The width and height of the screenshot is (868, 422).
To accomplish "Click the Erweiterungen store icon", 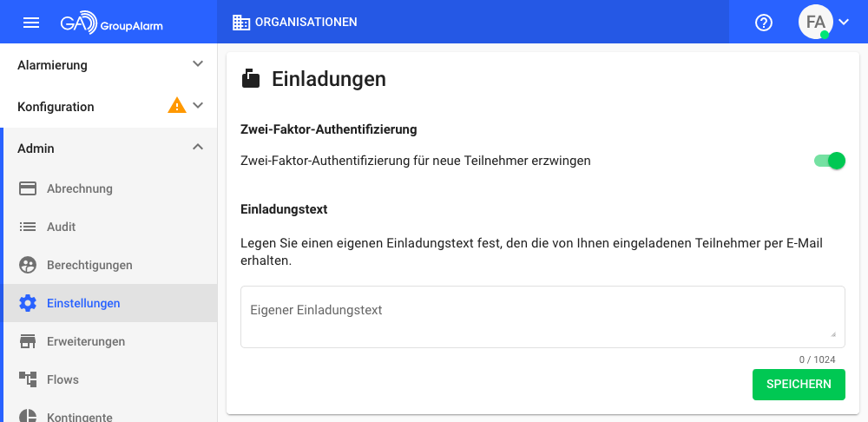I will (28, 341).
